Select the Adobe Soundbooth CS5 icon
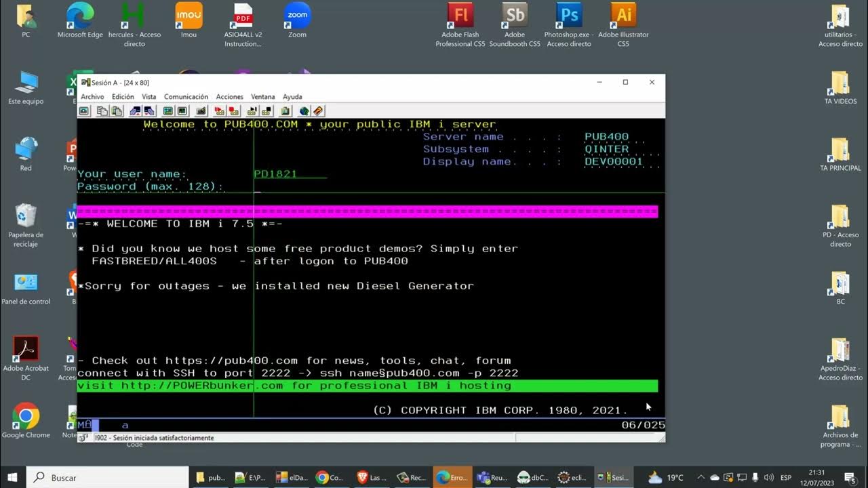The width and height of the screenshot is (868, 488). coord(515,25)
